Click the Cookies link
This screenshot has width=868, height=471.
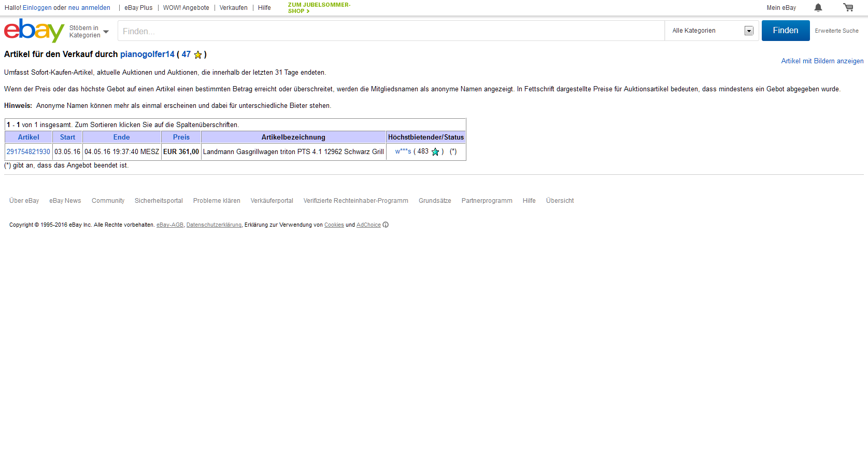[x=334, y=225]
